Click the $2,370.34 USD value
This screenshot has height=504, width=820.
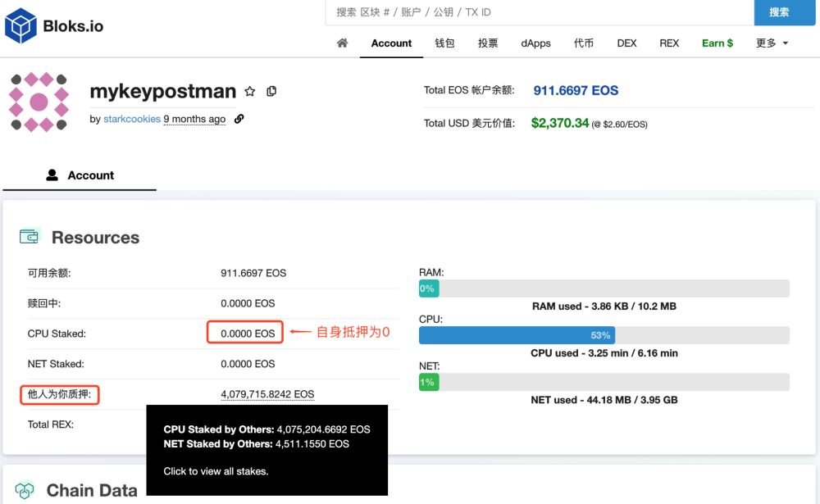pyautogui.click(x=560, y=123)
